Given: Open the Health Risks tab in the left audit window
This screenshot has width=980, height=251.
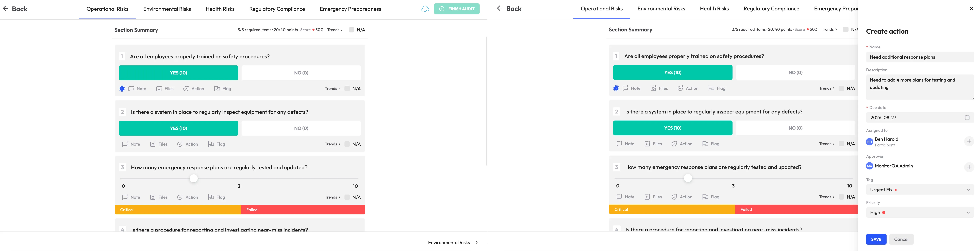Looking at the screenshot, I should (220, 9).
